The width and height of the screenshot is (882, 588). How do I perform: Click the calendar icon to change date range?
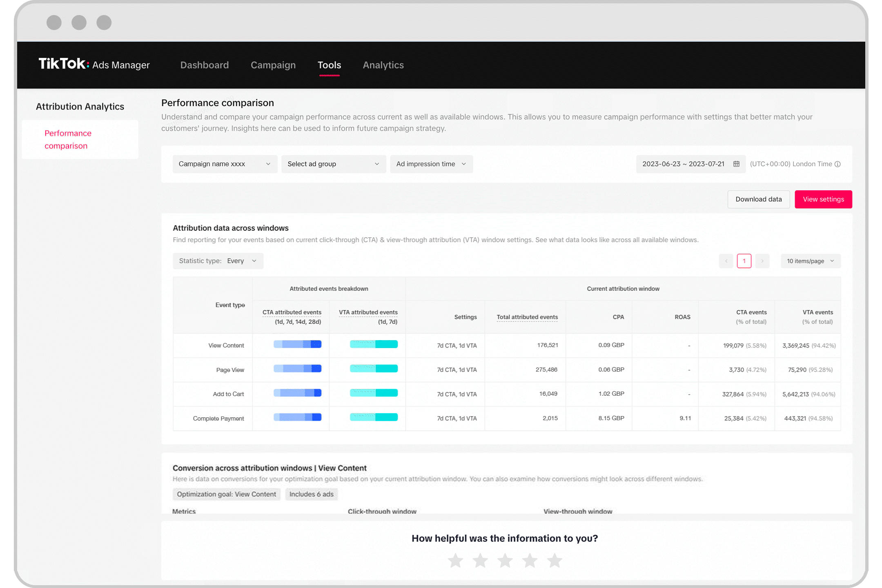(736, 163)
